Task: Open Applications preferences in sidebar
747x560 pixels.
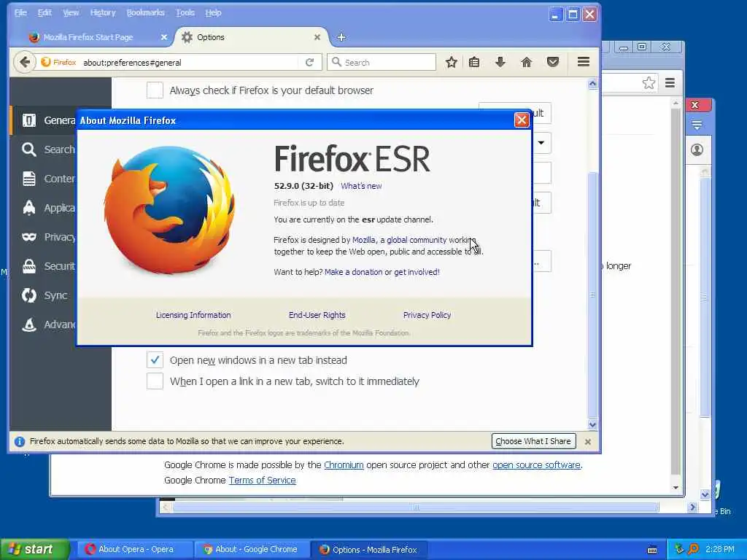Action: point(44,208)
